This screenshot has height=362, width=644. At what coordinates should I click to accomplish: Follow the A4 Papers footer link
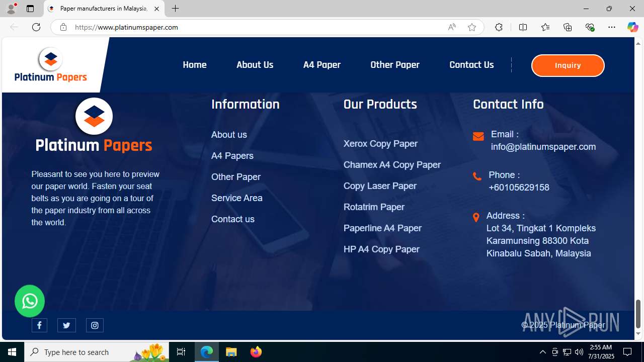tap(232, 156)
